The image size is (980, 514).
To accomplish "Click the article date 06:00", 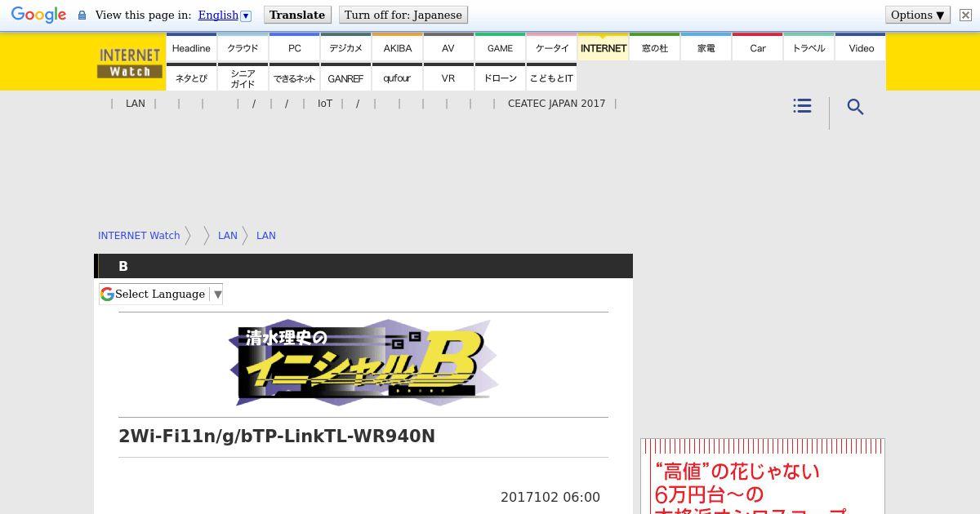I will click(550, 497).
